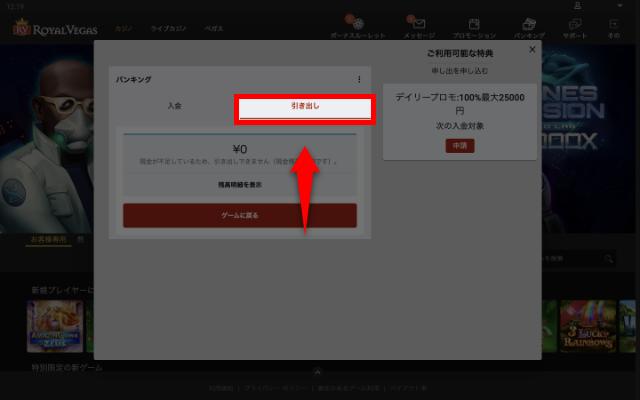Select the ベガス menu item
640x400 pixels.
215,29
